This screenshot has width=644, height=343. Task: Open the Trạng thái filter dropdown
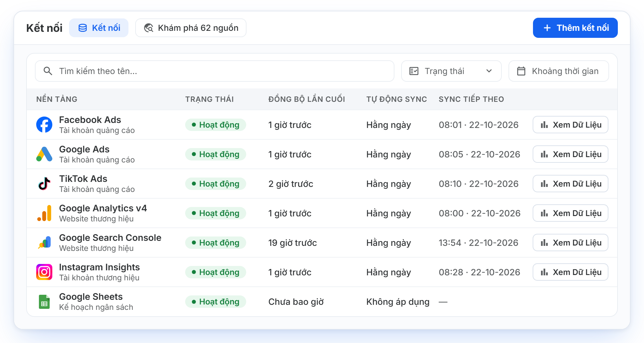pyautogui.click(x=451, y=71)
